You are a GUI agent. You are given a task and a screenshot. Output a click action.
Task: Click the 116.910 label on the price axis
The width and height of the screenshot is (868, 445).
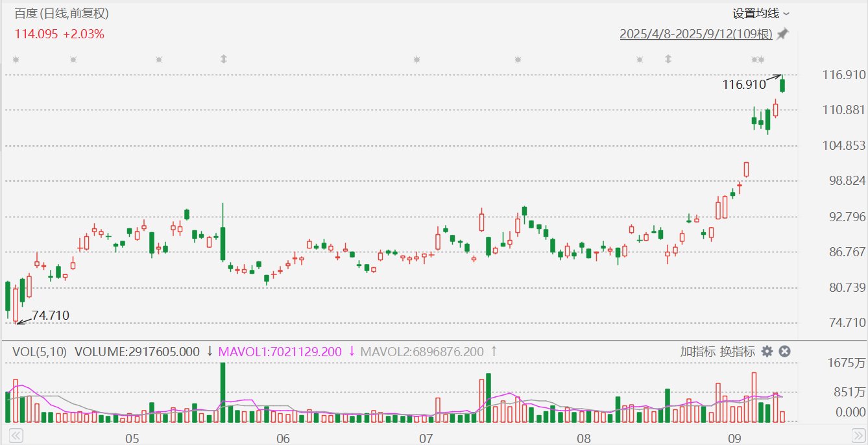(x=844, y=75)
